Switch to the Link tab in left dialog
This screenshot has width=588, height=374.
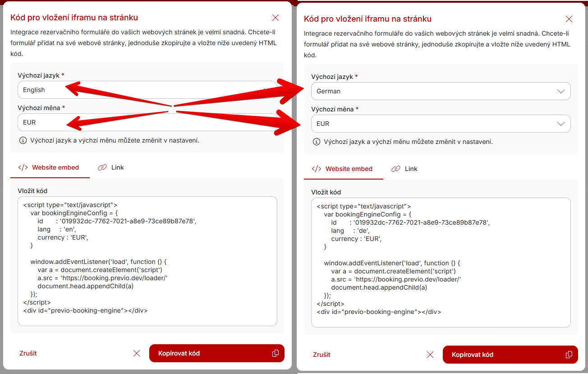tap(111, 167)
